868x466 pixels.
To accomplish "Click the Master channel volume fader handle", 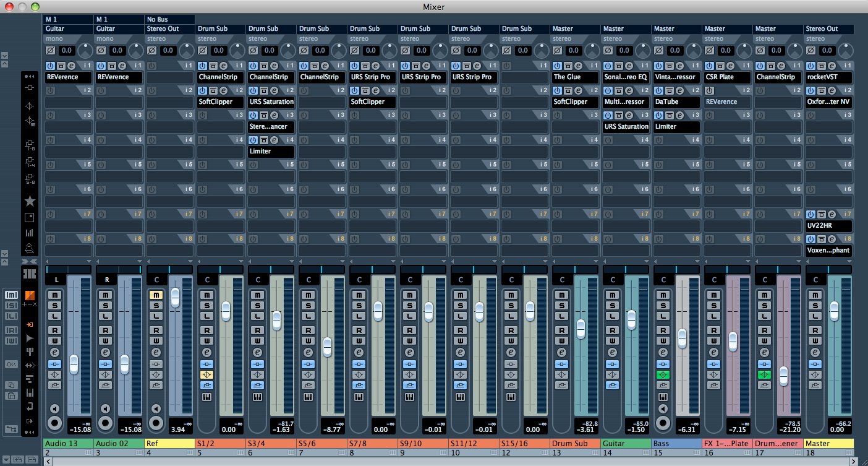I will [834, 310].
